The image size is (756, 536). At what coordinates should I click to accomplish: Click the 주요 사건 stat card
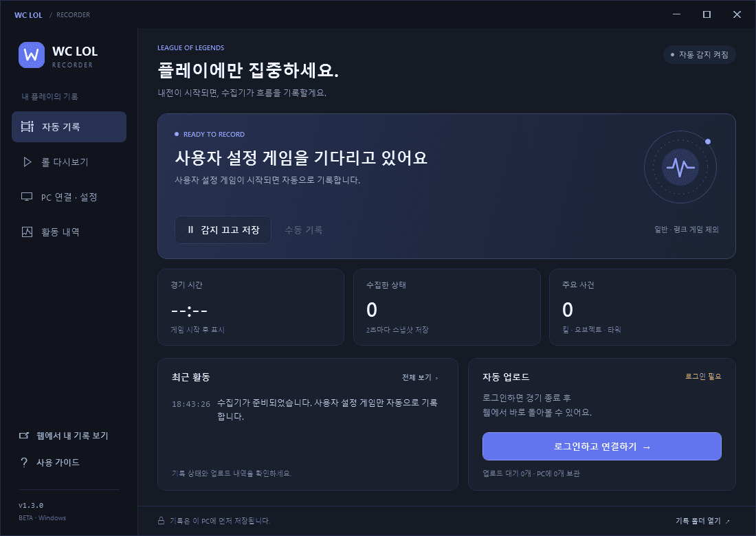[x=642, y=307]
